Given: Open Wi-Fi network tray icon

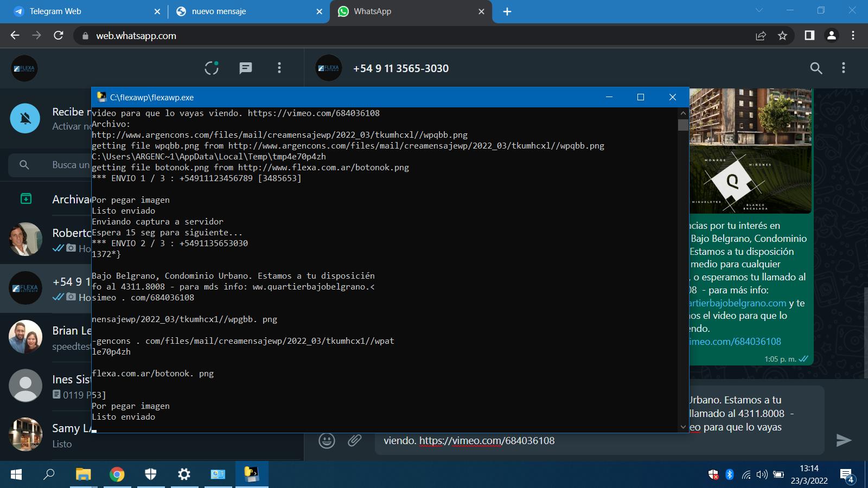Looking at the screenshot, I should click(746, 475).
